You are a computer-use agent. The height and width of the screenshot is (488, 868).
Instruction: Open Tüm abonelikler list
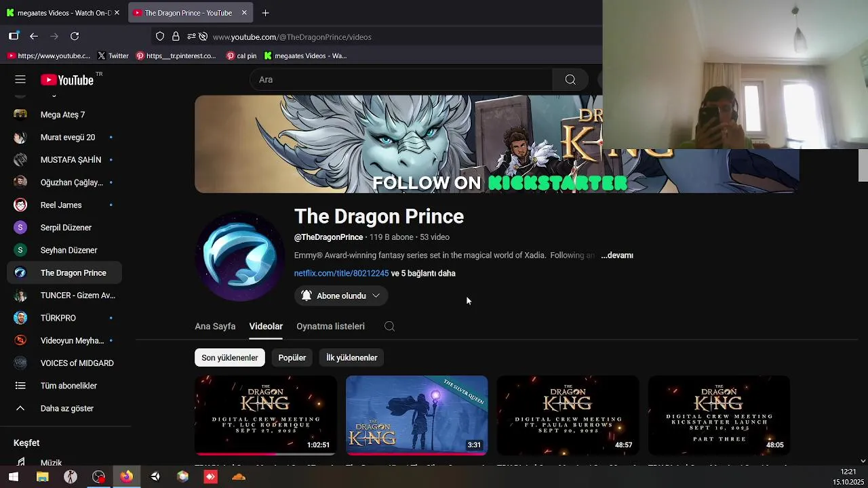pyautogui.click(x=64, y=386)
